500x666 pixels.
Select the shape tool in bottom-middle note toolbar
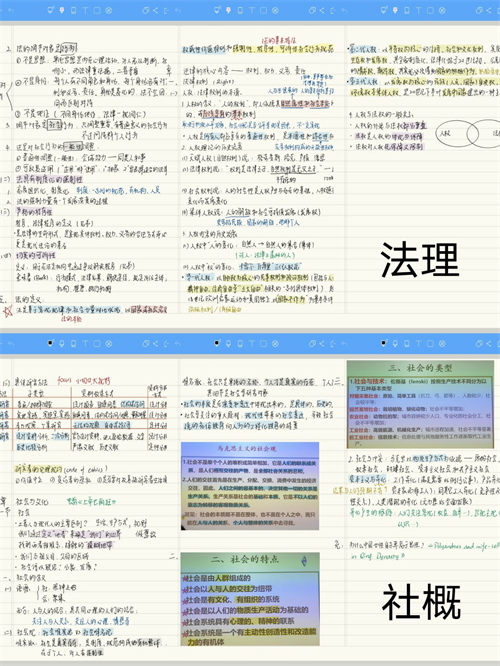coord(263,343)
